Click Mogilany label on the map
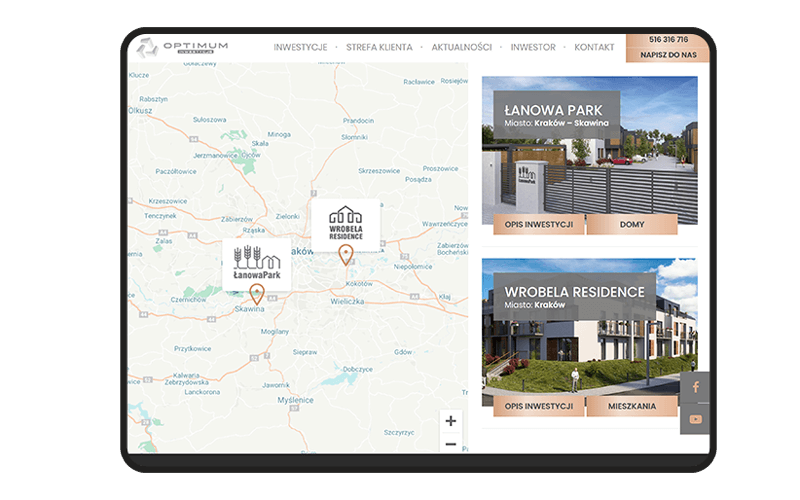 pyautogui.click(x=275, y=332)
